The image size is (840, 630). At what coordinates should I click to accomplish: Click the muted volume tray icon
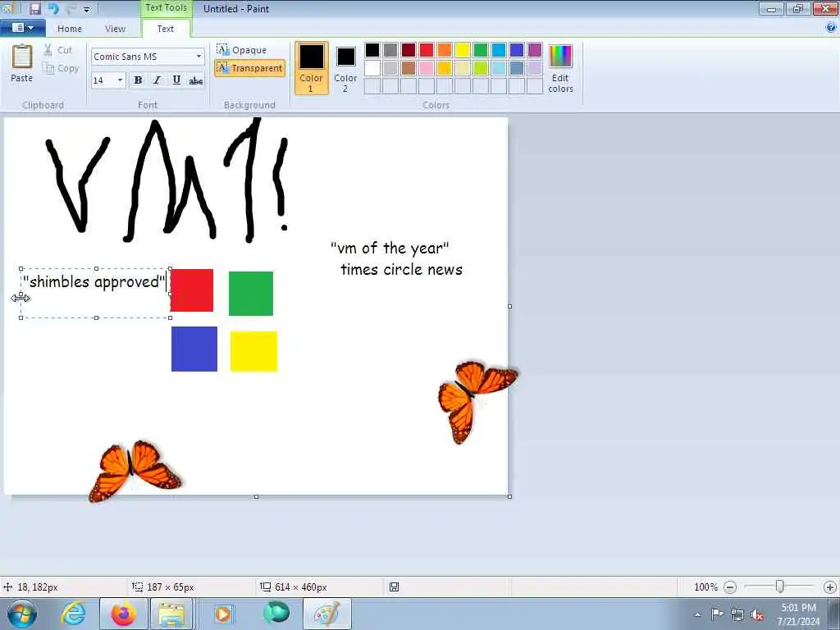pos(757,615)
